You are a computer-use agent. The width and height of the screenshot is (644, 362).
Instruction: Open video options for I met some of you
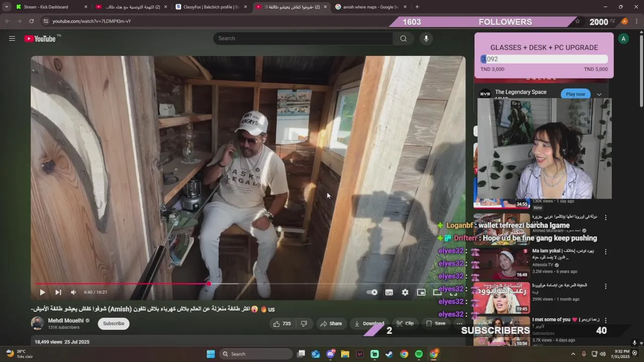tap(606, 320)
